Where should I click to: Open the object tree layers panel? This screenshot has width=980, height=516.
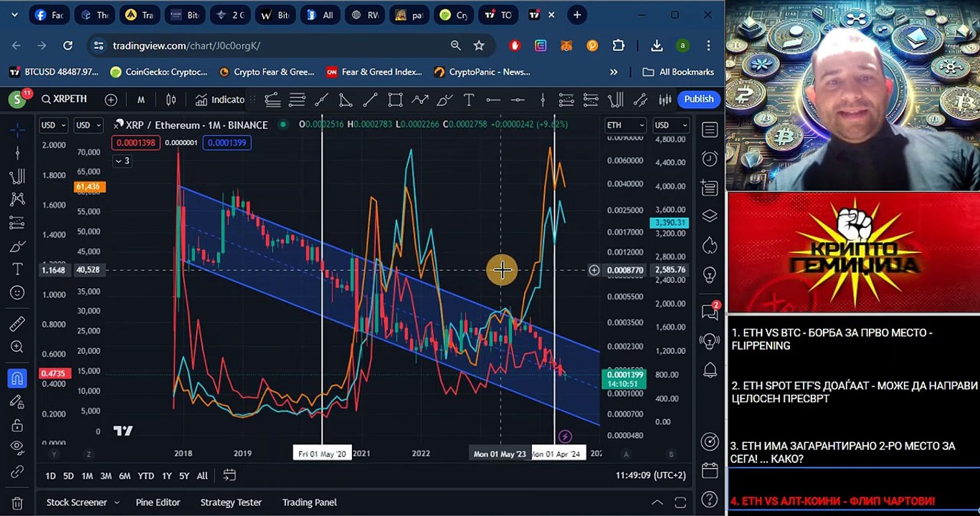710,216
